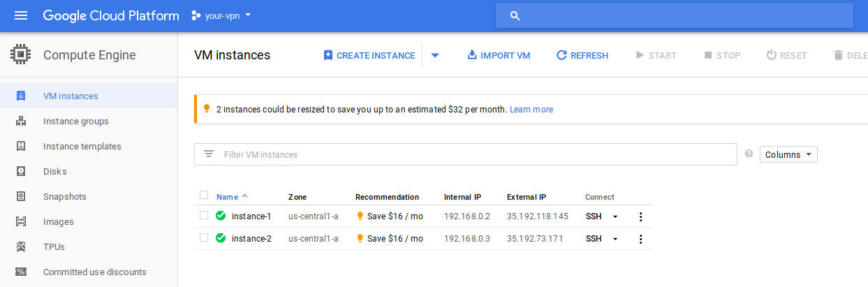Open the columns help question icon

pyautogui.click(x=749, y=154)
